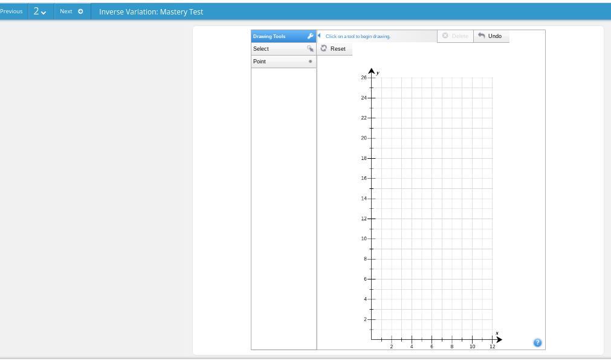The height and width of the screenshot is (364, 611).
Task: Click the y-axis label 26 on the graph
Action: pos(364,78)
